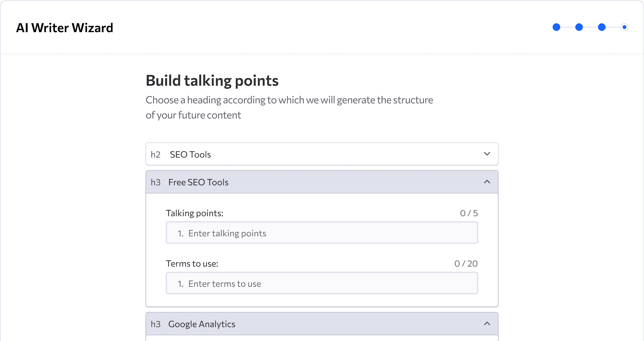Expand the SEO Tools chevron arrow
This screenshot has height=341, width=644.
pos(487,154)
